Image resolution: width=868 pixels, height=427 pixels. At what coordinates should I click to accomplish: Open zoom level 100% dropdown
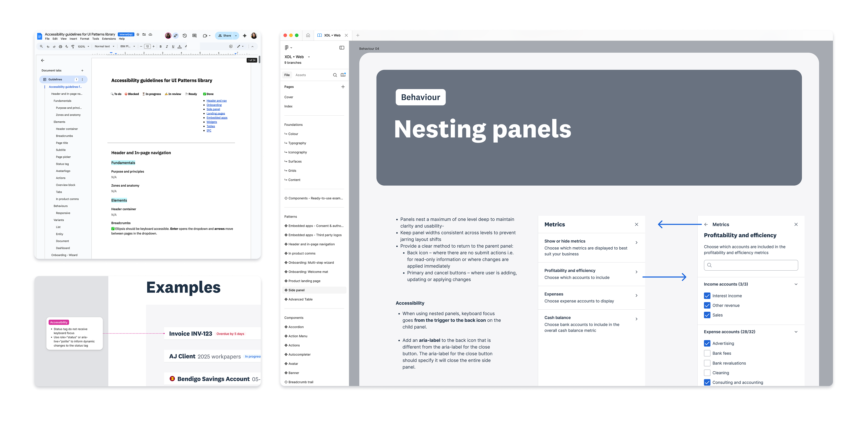pos(84,46)
